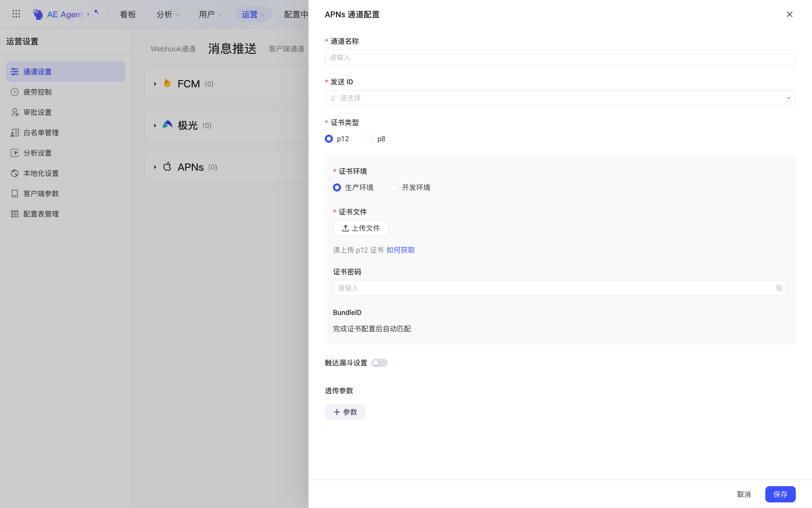Toggle the 触达漏斗设置 switch
Image resolution: width=812 pixels, height=508 pixels.
[x=380, y=363]
